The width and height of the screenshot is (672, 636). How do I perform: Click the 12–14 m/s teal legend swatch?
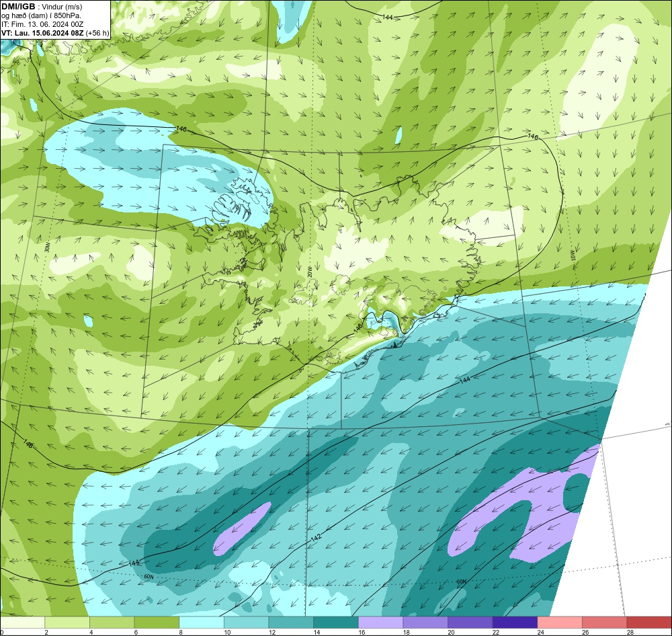(x=291, y=623)
